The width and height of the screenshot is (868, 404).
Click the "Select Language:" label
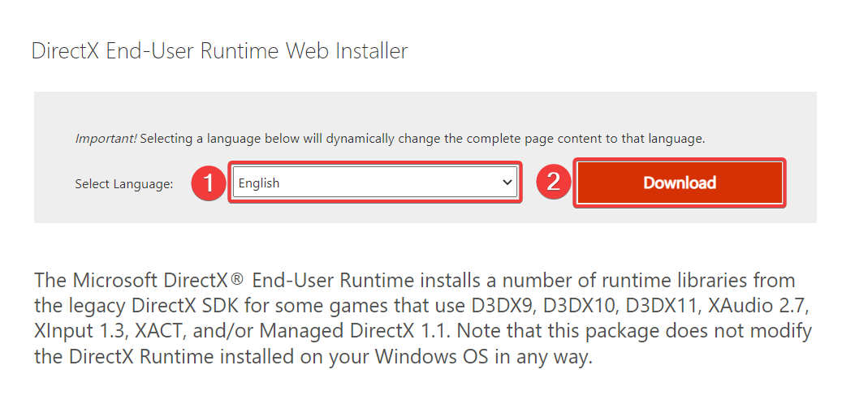pos(124,184)
